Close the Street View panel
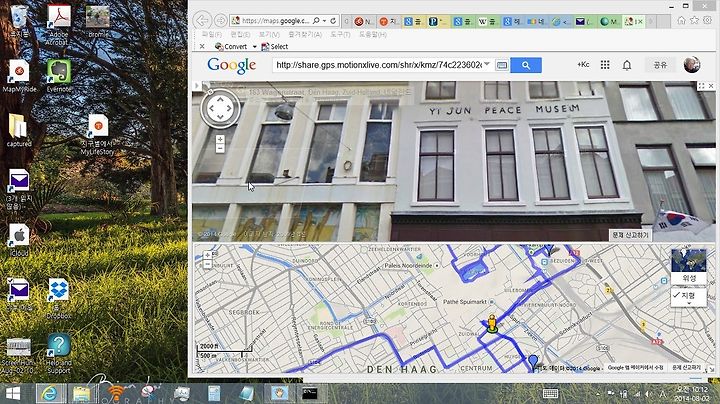720x404 pixels. (x=711, y=86)
